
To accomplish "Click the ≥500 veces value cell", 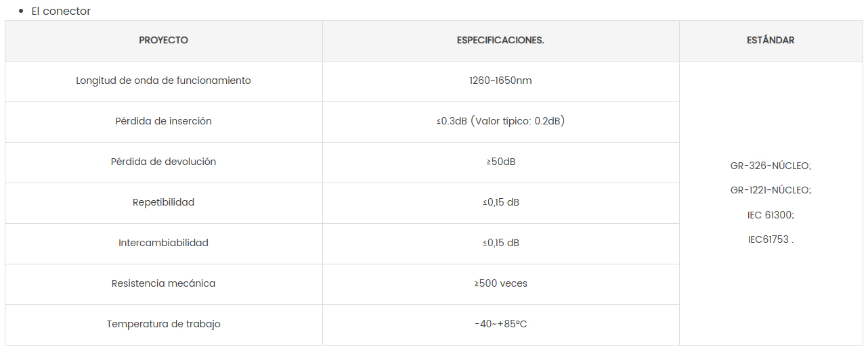I will click(x=501, y=284).
